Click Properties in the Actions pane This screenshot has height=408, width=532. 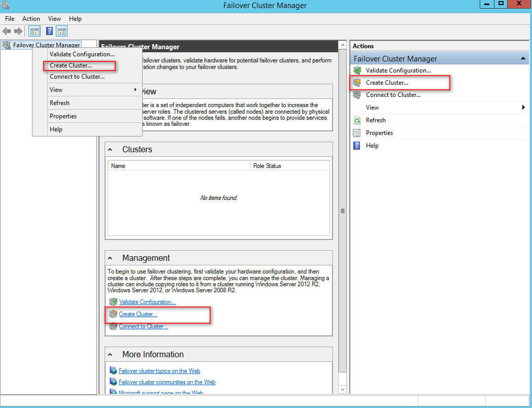(379, 133)
